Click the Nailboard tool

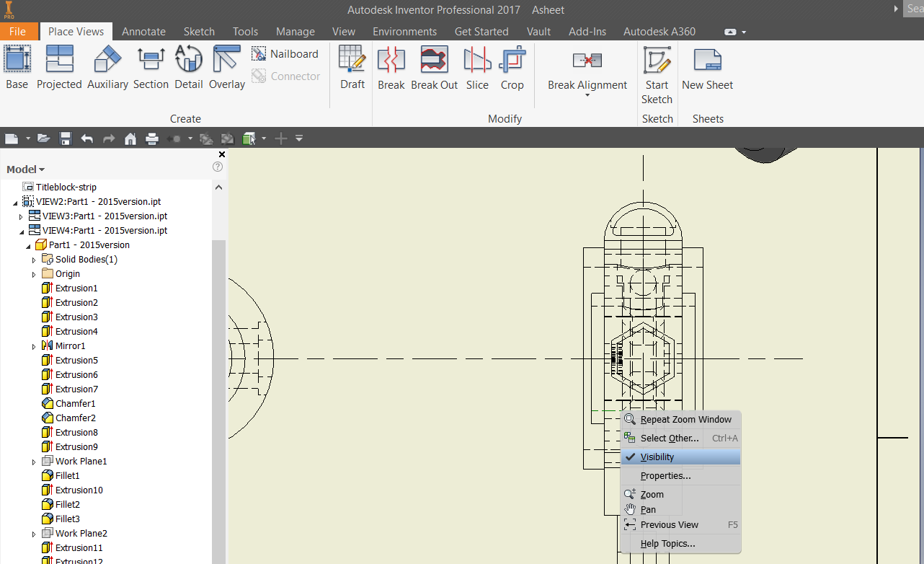click(x=285, y=54)
